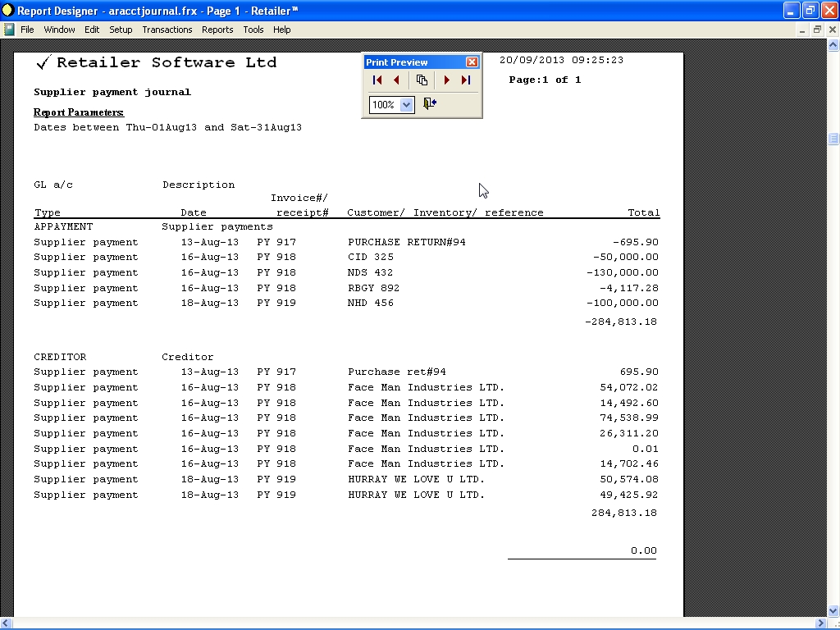840x630 pixels.
Task: Click the Report Designer title bar icon
Action: [8, 10]
